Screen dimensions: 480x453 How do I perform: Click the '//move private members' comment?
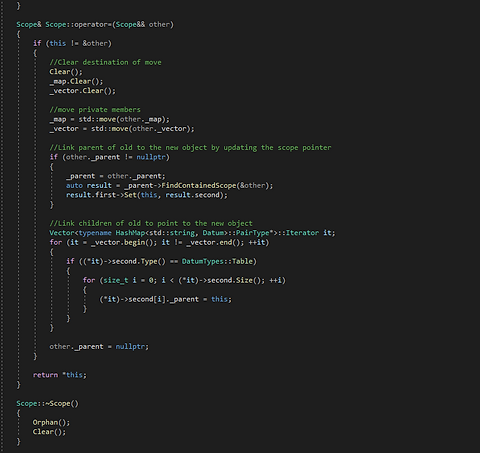95,110
